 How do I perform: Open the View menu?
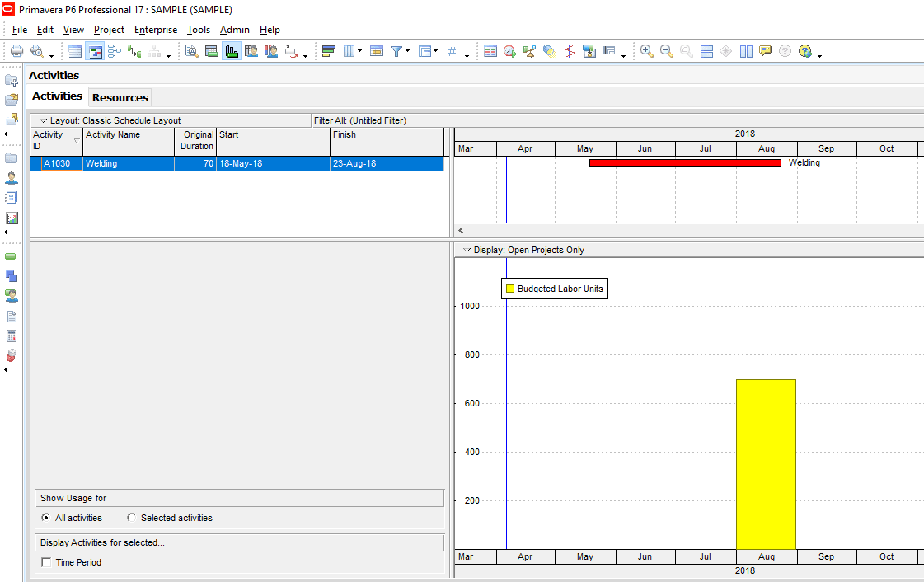tap(73, 30)
